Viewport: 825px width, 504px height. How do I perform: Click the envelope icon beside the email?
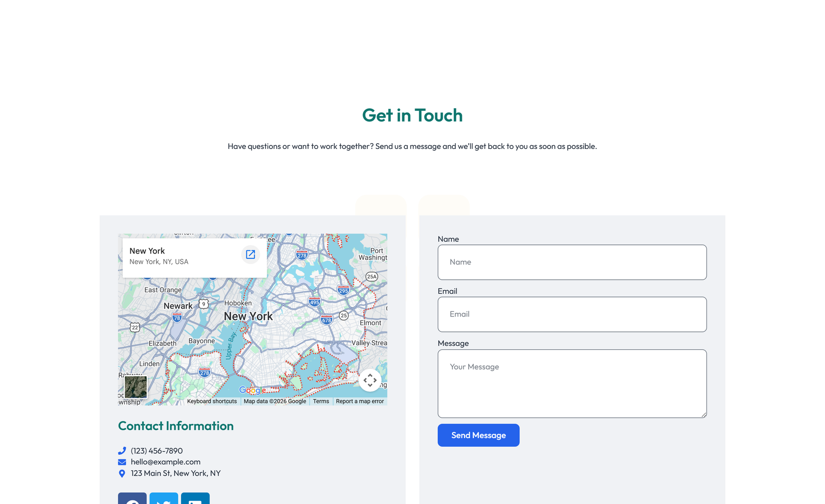[122, 461]
